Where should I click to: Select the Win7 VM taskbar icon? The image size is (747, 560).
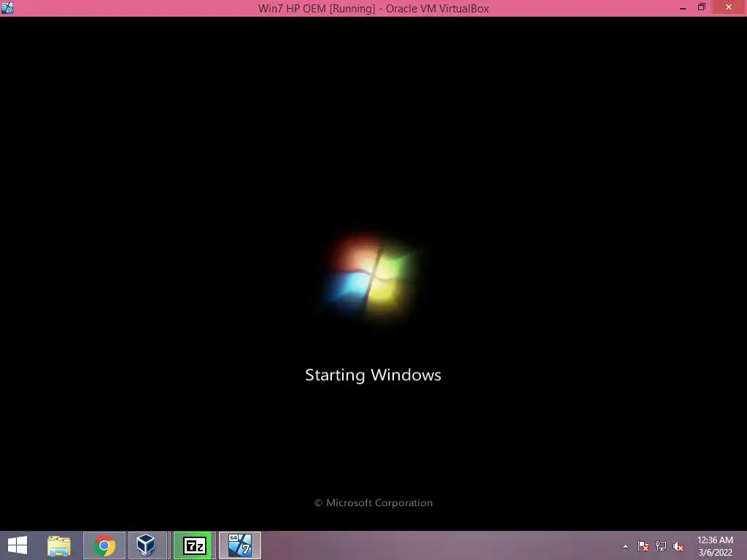coord(239,545)
